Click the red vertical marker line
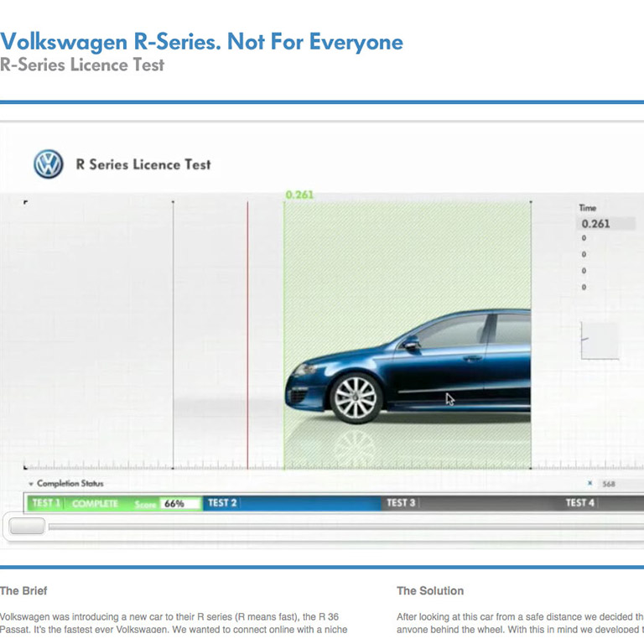The width and height of the screenshot is (644, 644). (x=247, y=335)
